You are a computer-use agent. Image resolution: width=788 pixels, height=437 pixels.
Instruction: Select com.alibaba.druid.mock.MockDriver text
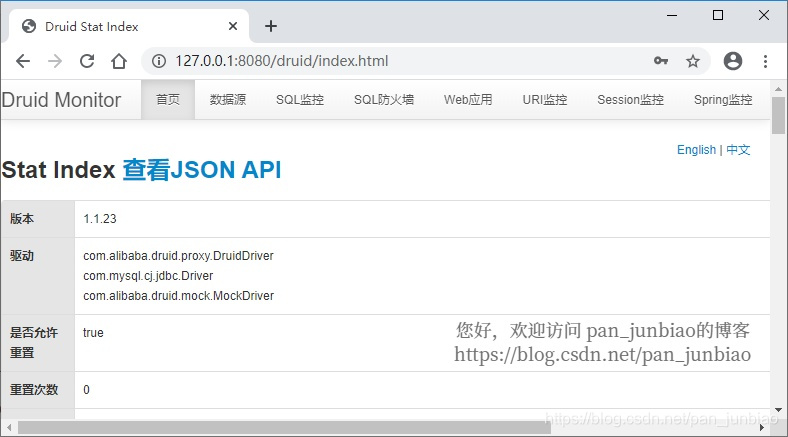pyautogui.click(x=178, y=296)
